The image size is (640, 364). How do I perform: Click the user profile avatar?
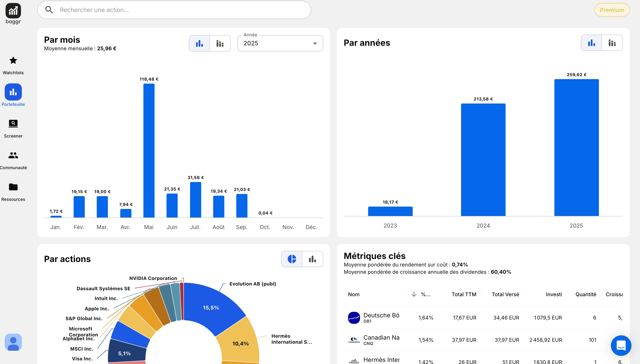coord(13,342)
